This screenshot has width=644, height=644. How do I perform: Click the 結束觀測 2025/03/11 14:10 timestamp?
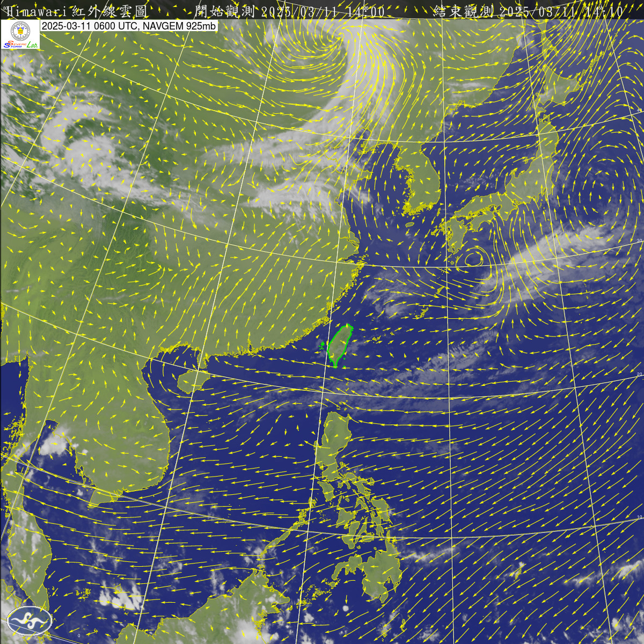pyautogui.click(x=529, y=11)
